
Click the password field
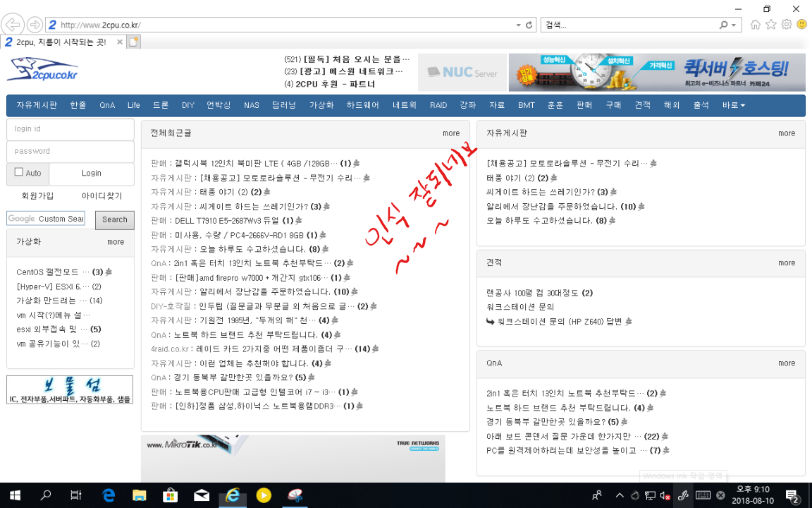coord(70,152)
